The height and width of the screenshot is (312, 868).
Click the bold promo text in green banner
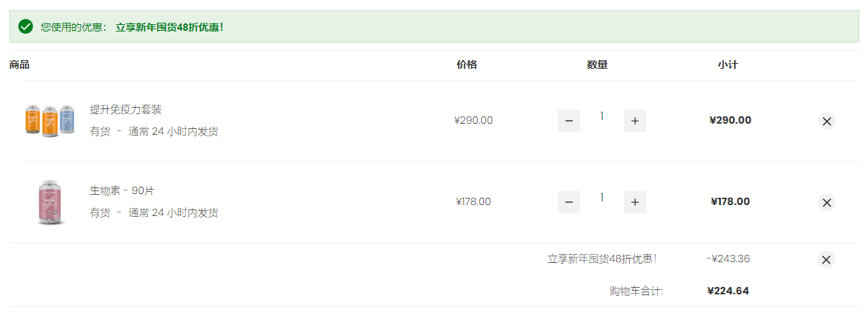(169, 27)
